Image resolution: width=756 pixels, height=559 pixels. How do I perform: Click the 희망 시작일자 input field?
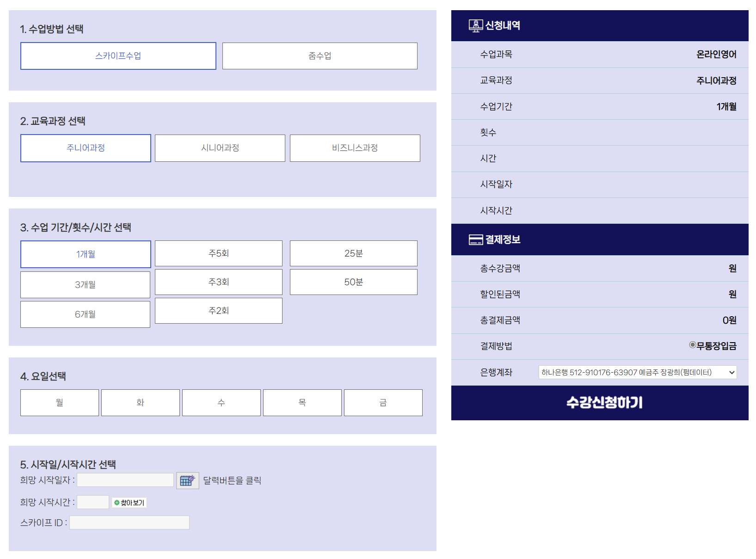point(125,480)
